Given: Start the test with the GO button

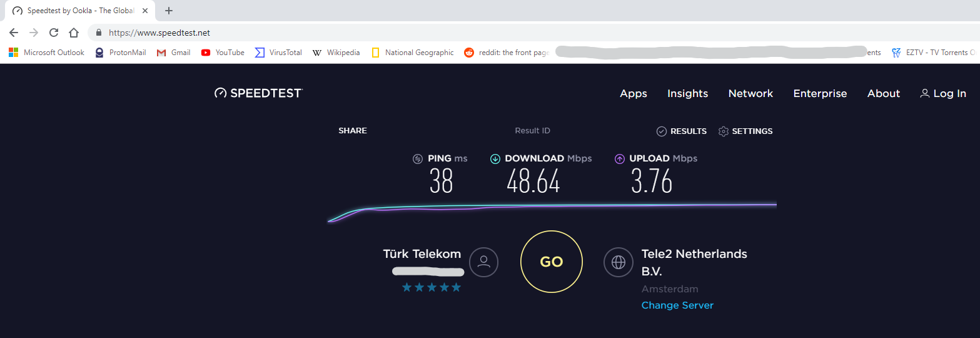Looking at the screenshot, I should coord(552,262).
